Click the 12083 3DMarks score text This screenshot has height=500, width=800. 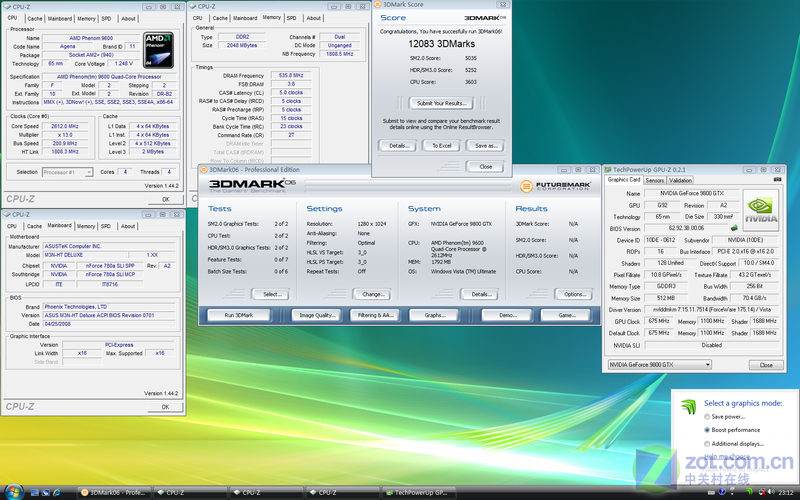[441, 44]
